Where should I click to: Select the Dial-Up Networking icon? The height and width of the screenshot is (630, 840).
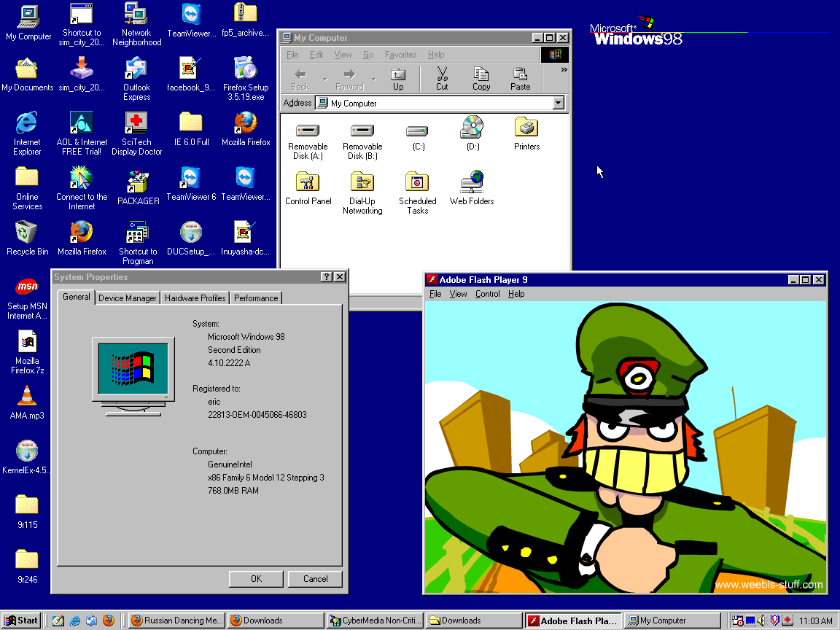[362, 192]
